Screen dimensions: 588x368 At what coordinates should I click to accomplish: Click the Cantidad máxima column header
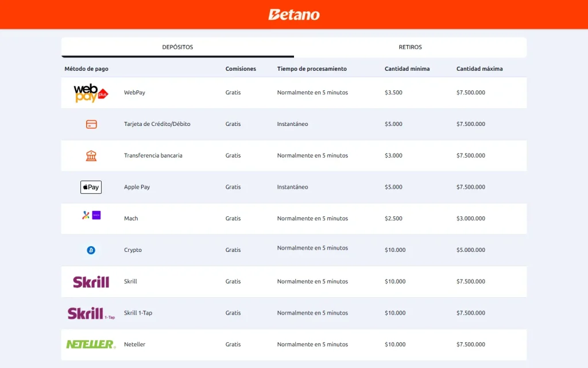point(479,69)
